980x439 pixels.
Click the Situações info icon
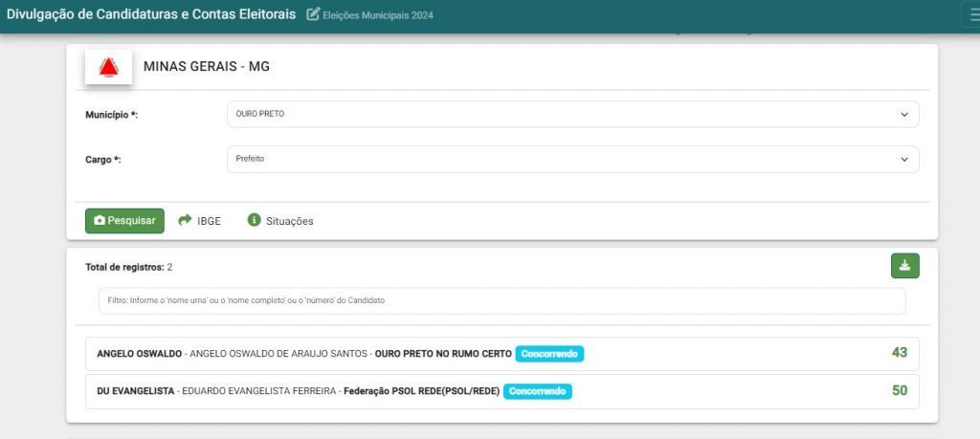coord(254,220)
